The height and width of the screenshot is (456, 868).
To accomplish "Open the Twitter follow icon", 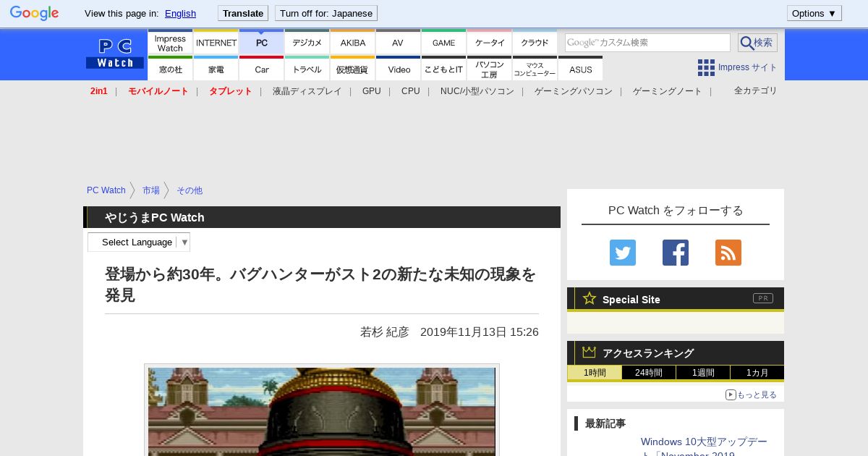I will click(x=623, y=253).
